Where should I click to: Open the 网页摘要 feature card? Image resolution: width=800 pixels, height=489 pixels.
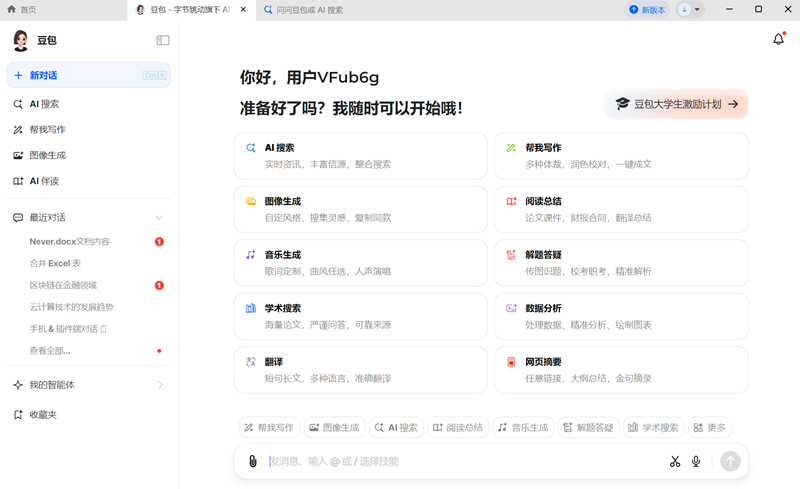click(621, 370)
